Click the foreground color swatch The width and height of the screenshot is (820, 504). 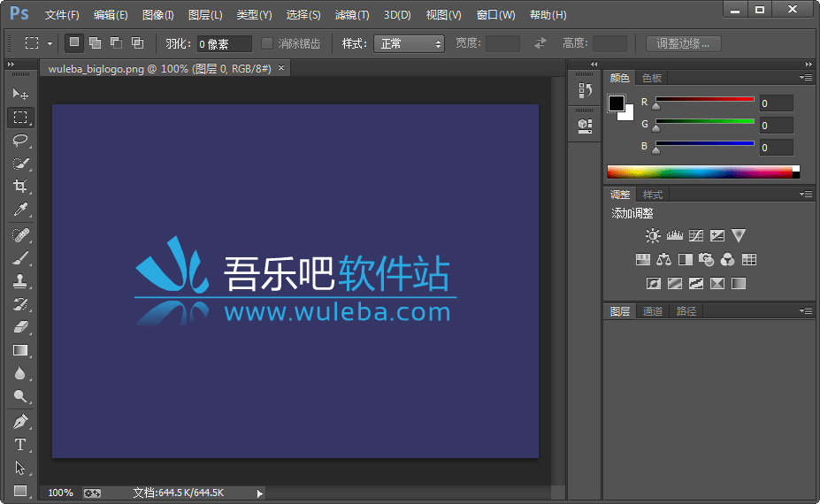tap(616, 103)
